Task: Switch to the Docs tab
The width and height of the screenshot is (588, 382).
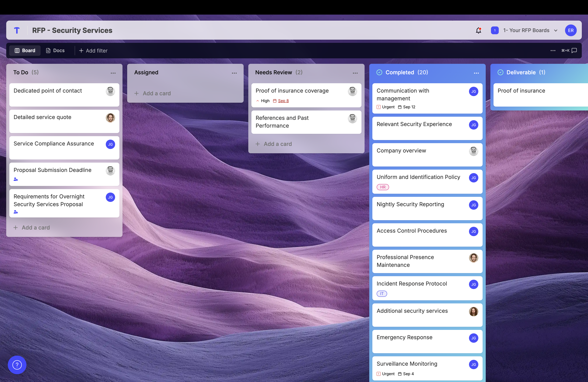Action: 55,51
